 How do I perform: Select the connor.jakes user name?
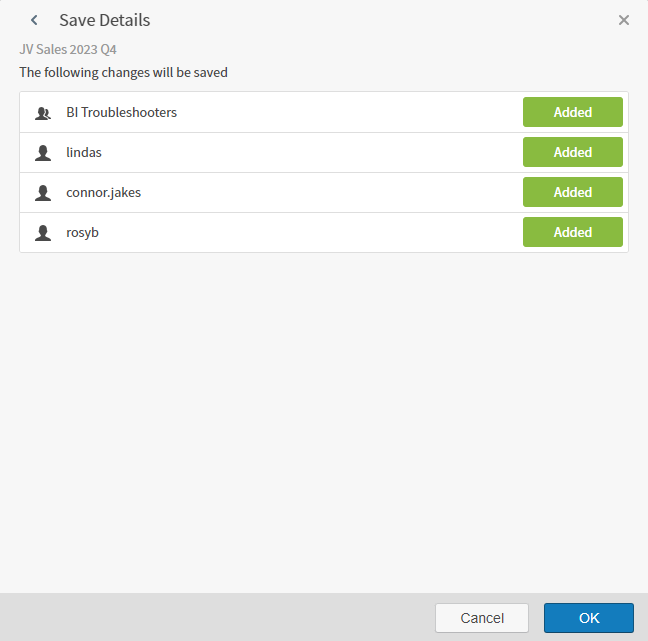click(103, 193)
